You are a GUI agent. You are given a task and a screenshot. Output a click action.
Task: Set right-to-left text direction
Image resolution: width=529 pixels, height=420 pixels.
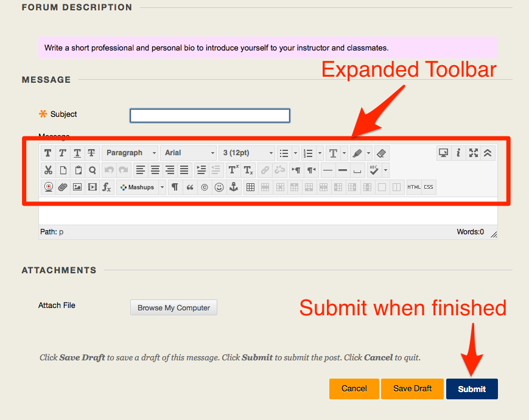click(311, 170)
